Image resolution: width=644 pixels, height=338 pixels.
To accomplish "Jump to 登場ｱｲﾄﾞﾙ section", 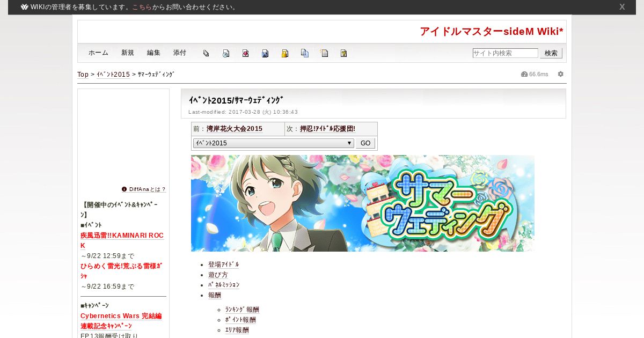I will [224, 264].
